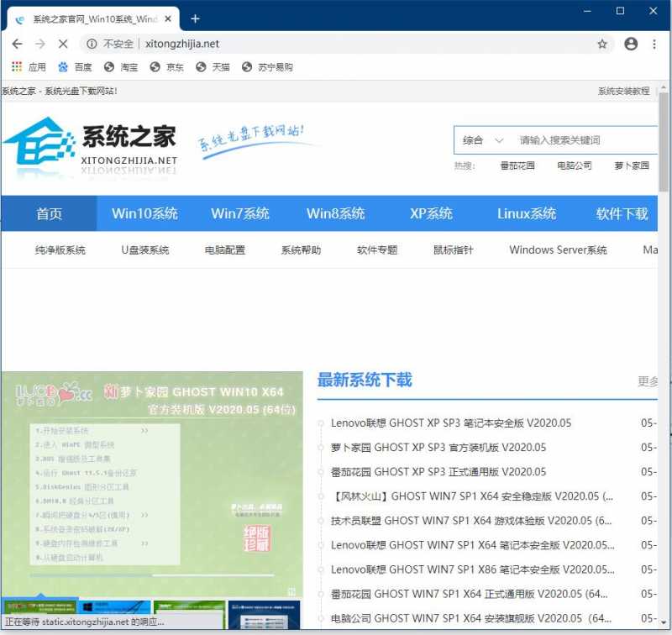672x635 pixels.
Task: Toggle the bookmark star for this page
Action: coord(603,43)
